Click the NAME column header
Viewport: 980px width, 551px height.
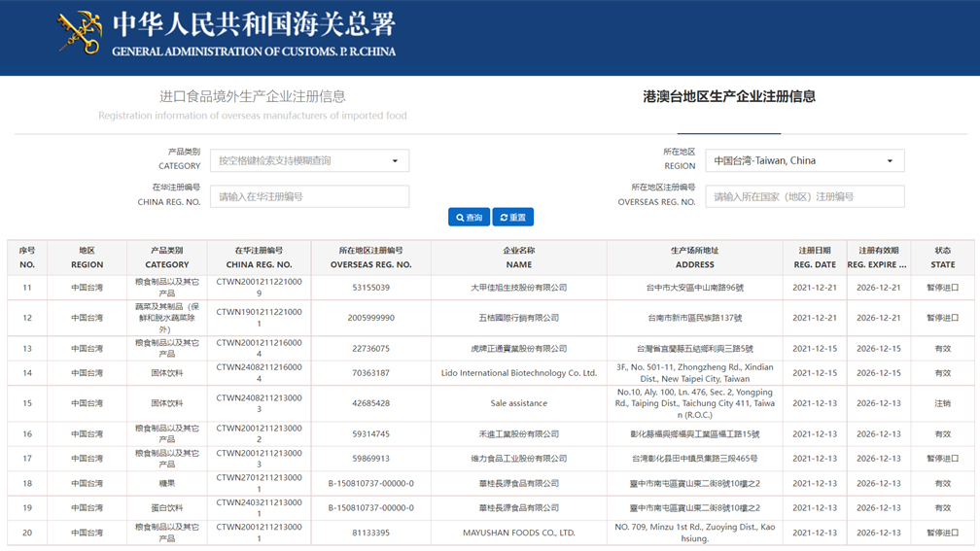pyautogui.click(x=518, y=258)
